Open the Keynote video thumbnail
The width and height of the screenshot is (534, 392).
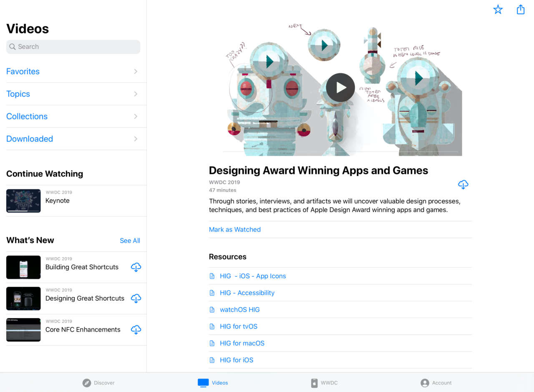23,201
